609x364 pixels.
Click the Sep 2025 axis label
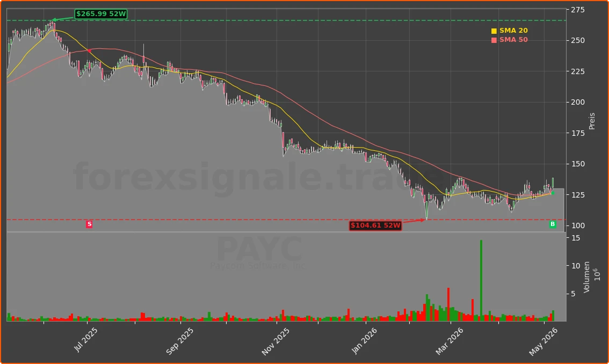click(179, 341)
